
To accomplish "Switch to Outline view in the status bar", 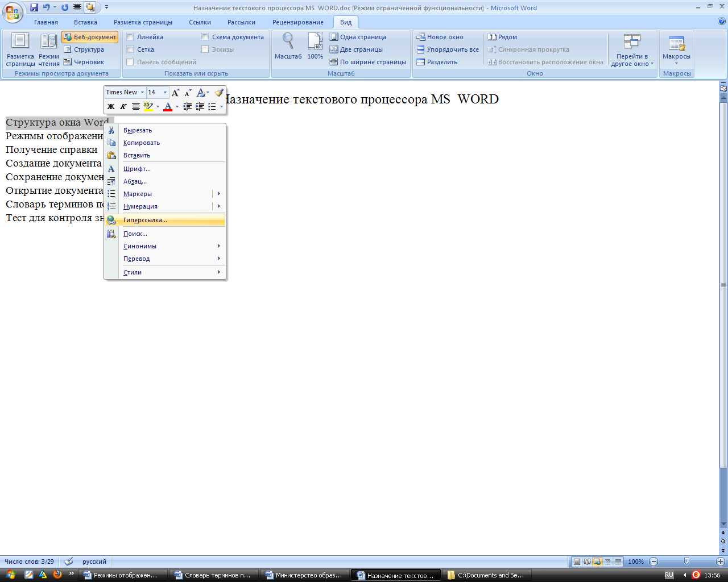I will 607,562.
